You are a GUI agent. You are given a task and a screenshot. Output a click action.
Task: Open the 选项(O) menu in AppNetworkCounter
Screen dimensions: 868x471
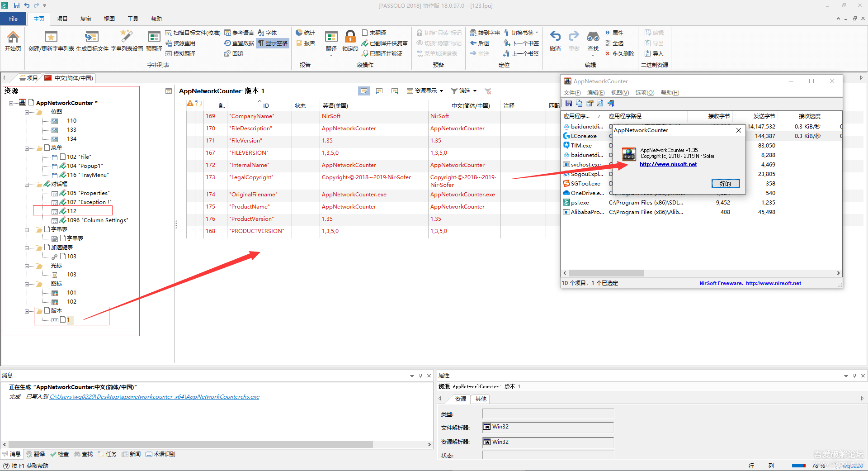click(644, 92)
